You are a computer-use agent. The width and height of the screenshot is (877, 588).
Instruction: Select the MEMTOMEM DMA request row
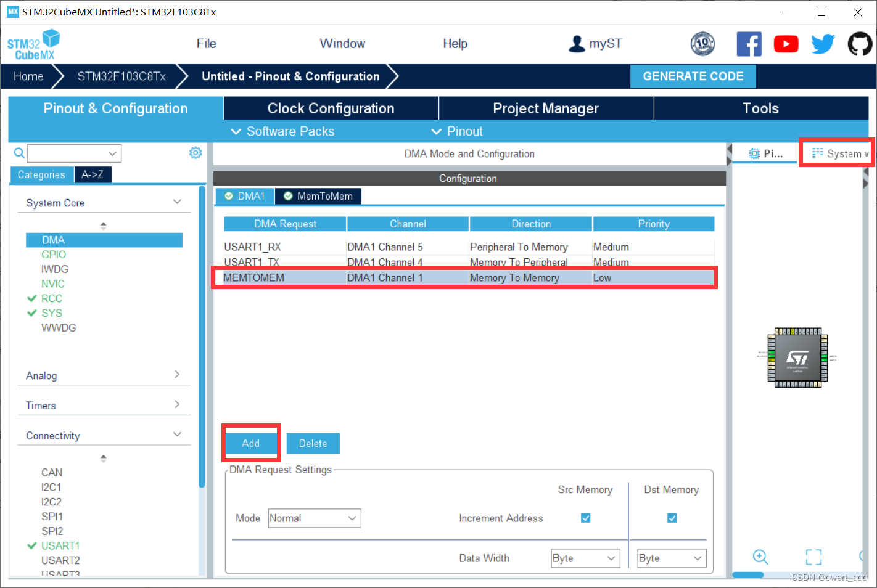469,278
